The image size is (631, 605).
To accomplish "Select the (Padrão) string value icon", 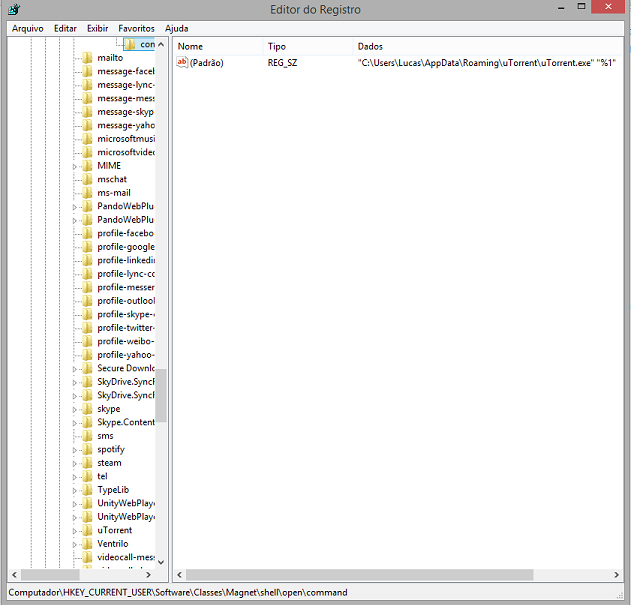I will click(x=182, y=62).
